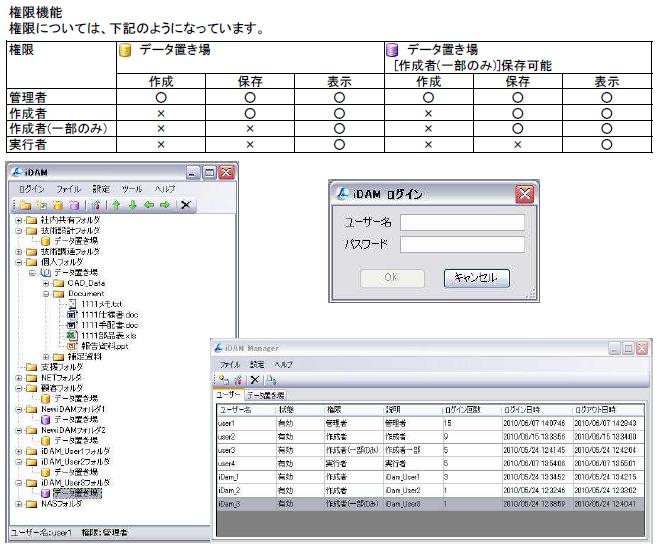Open the ツール menu in iDAM

pyautogui.click(x=132, y=189)
